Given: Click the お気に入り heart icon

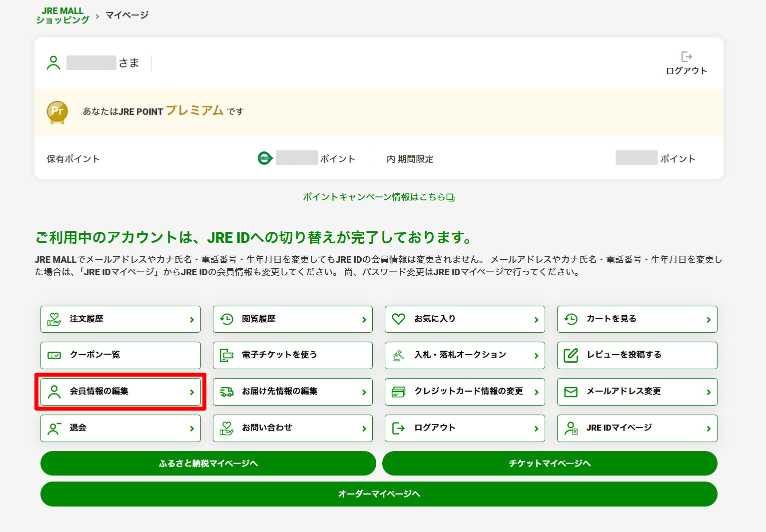Looking at the screenshot, I should pos(398,319).
